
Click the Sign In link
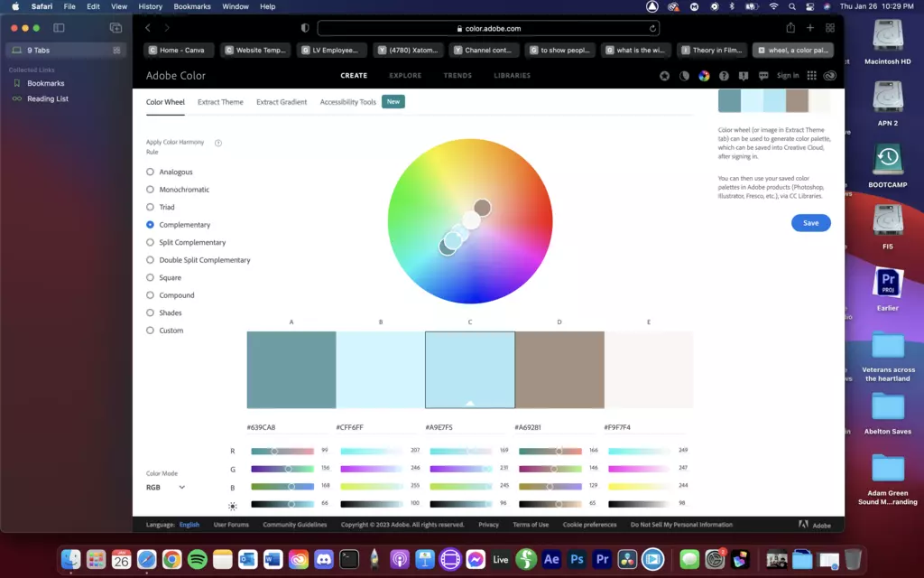pyautogui.click(x=788, y=76)
